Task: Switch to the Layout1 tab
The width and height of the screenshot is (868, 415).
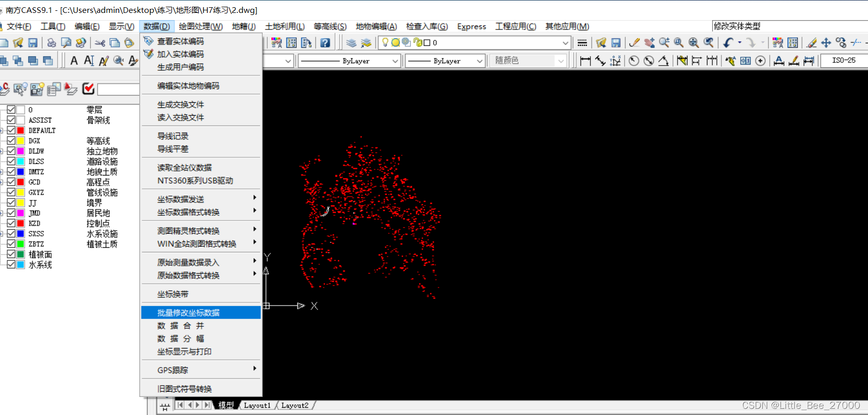Action: pyautogui.click(x=257, y=406)
